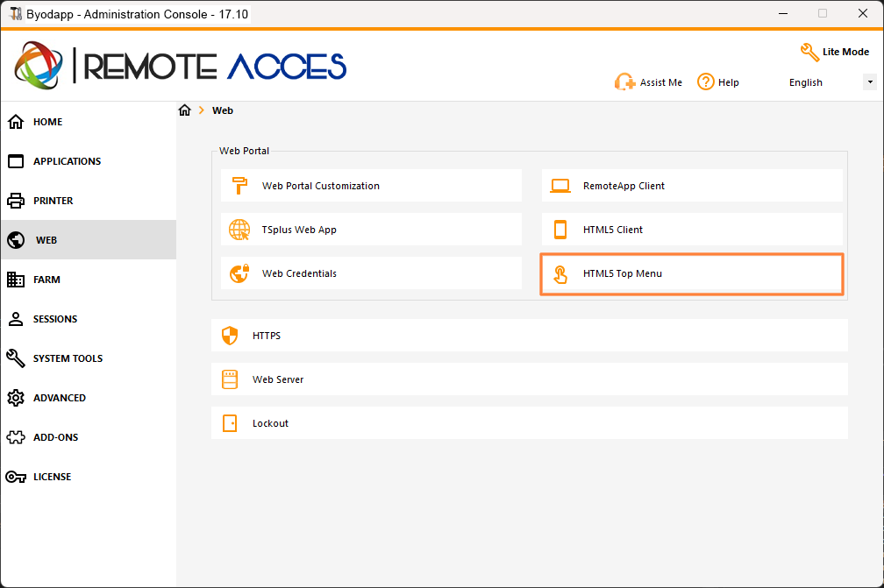Viewport: 884px width, 588px height.
Task: Open the English language dropdown arrow
Action: (870, 82)
